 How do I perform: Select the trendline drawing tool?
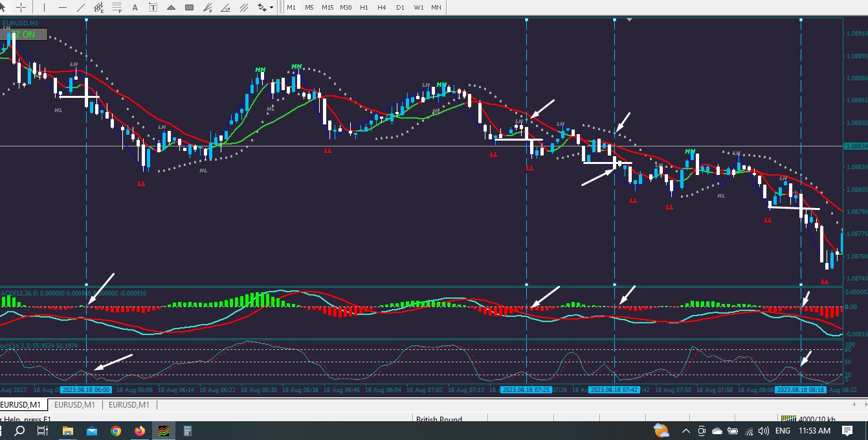[80, 7]
